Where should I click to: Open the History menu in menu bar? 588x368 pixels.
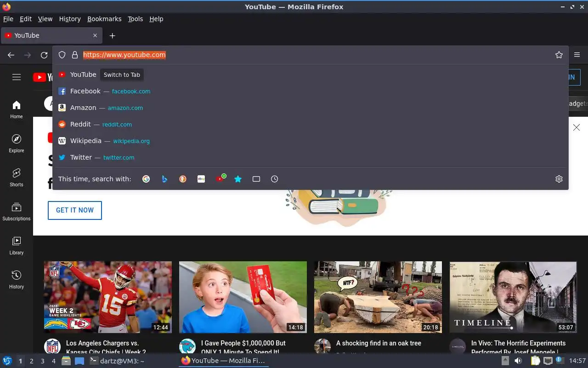click(70, 19)
